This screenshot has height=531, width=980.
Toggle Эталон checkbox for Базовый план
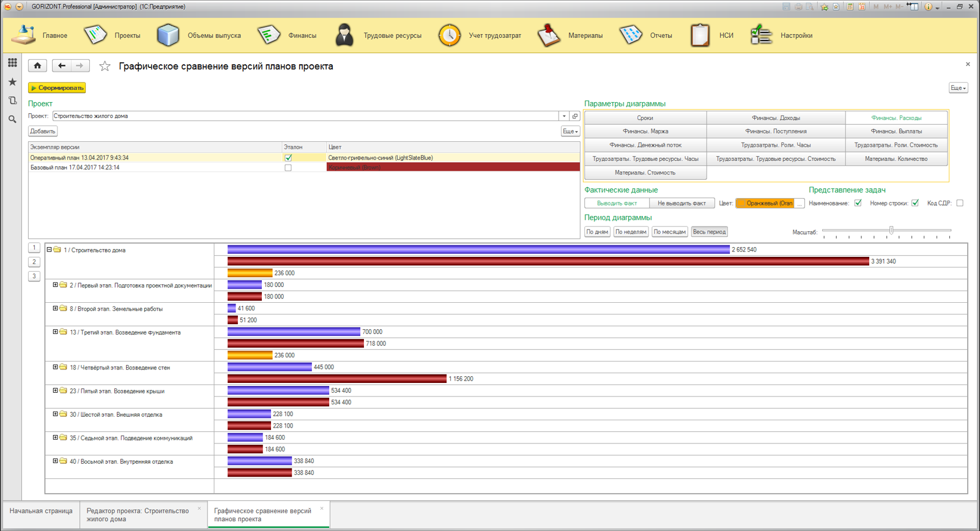point(288,168)
